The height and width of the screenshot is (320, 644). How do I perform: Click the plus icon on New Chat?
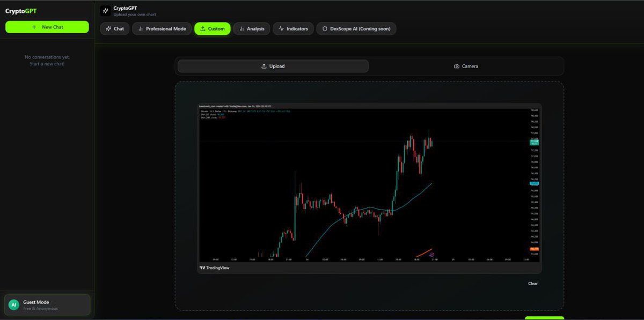point(34,27)
